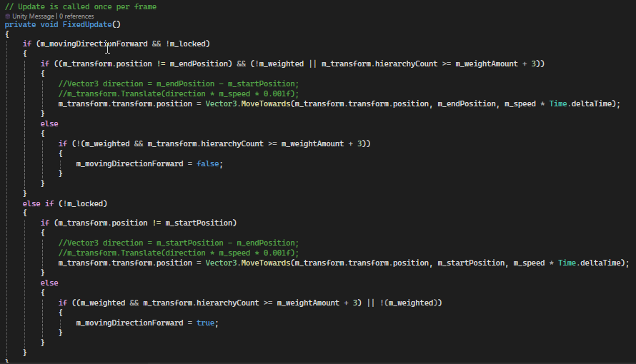The width and height of the screenshot is (636, 364).
Task: Click 'm_weightAmount' in the 'm_transform.position != m_endPosition' line
Action: point(487,64)
